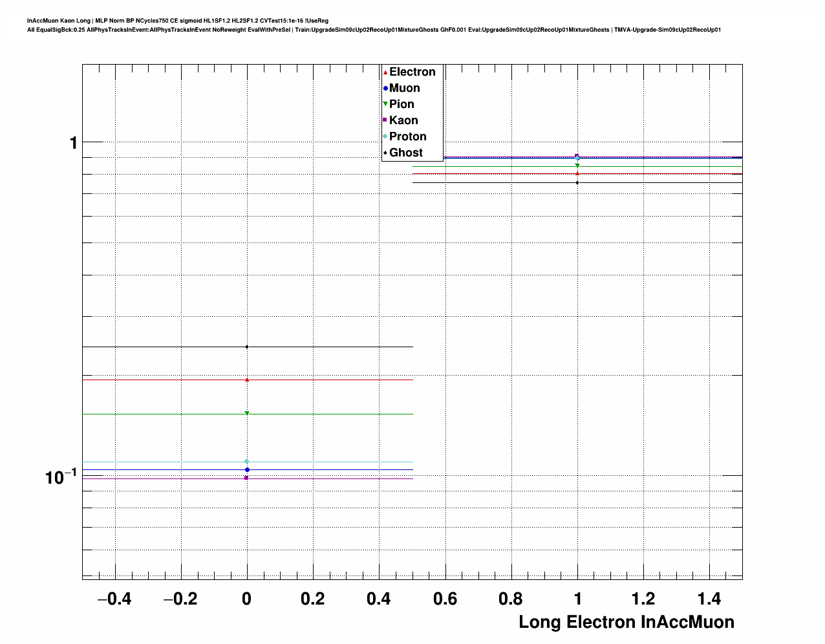Click the Electron data point at x=0
The height and width of the screenshot is (644, 825).
coord(247,380)
